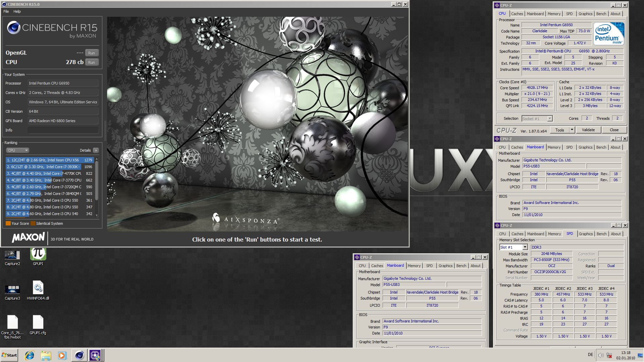Click the Info input field in Your System
This screenshot has width=644, height=362.
tap(63, 130)
